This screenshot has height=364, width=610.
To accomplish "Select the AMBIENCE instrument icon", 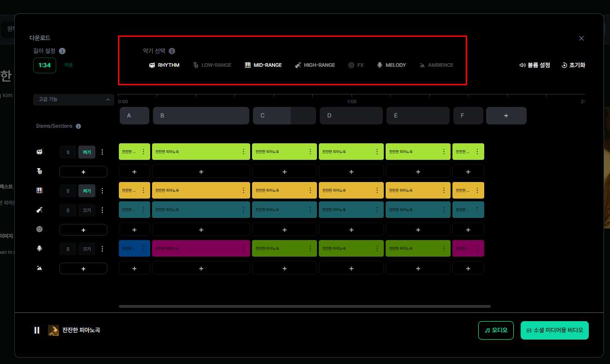I will [422, 65].
